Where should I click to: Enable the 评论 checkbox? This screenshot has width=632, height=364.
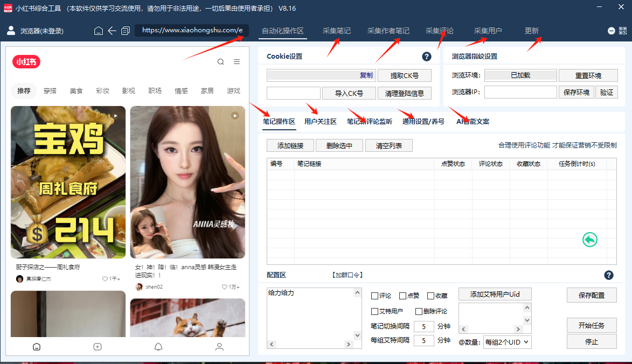tap(374, 296)
